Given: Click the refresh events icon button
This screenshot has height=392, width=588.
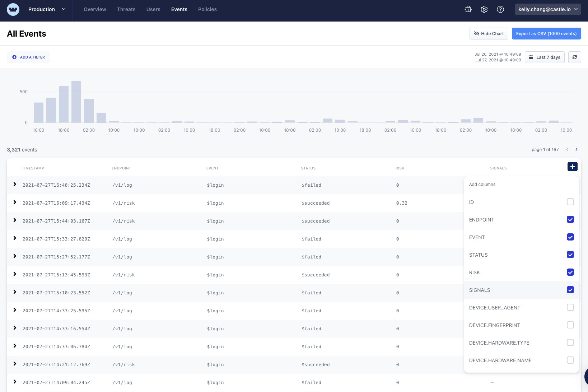Looking at the screenshot, I should click(x=575, y=57).
